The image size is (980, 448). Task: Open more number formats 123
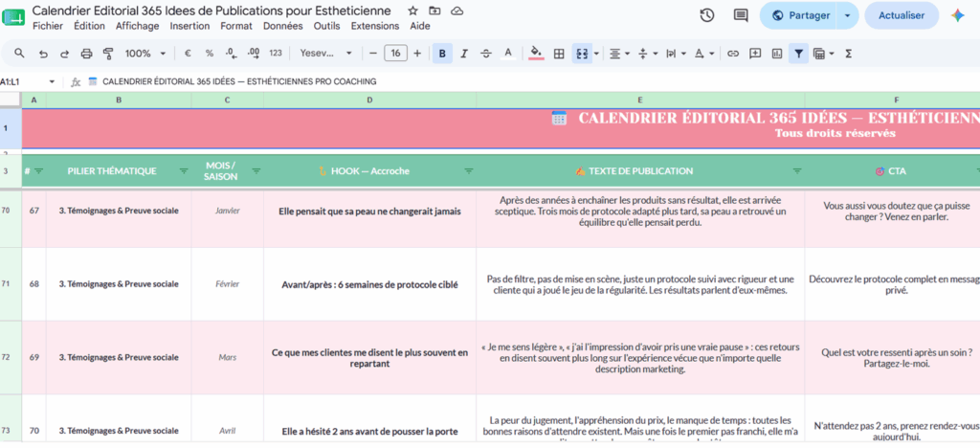(276, 54)
